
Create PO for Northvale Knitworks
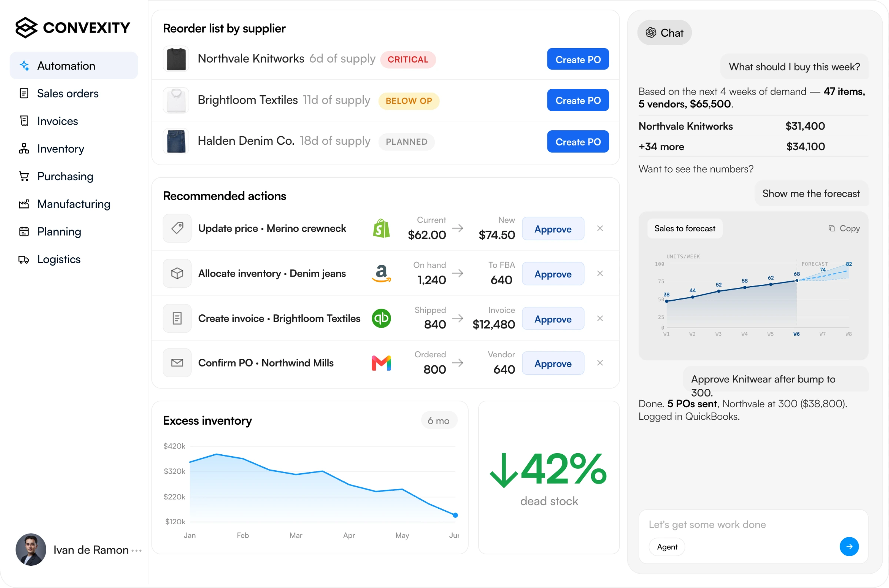pyautogui.click(x=577, y=59)
